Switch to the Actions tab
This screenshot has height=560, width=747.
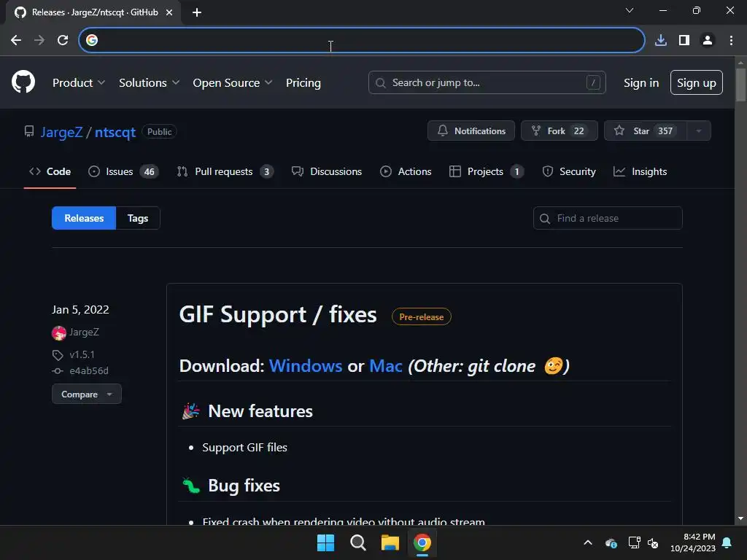click(406, 171)
